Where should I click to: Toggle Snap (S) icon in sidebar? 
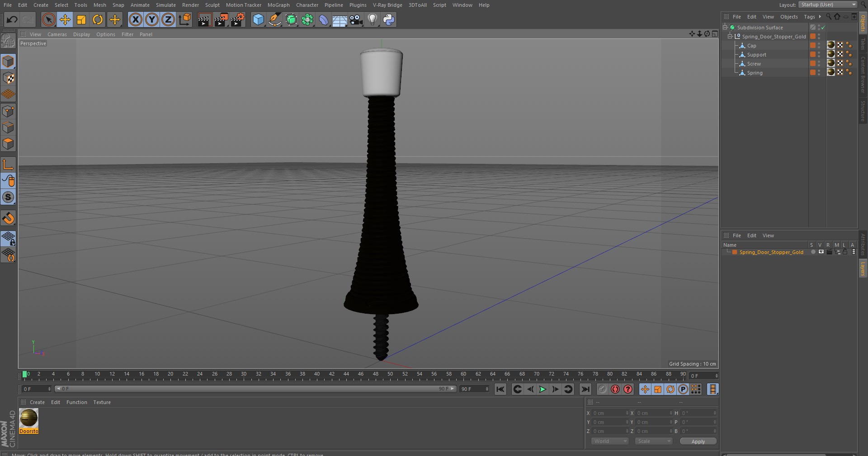pos(8,197)
